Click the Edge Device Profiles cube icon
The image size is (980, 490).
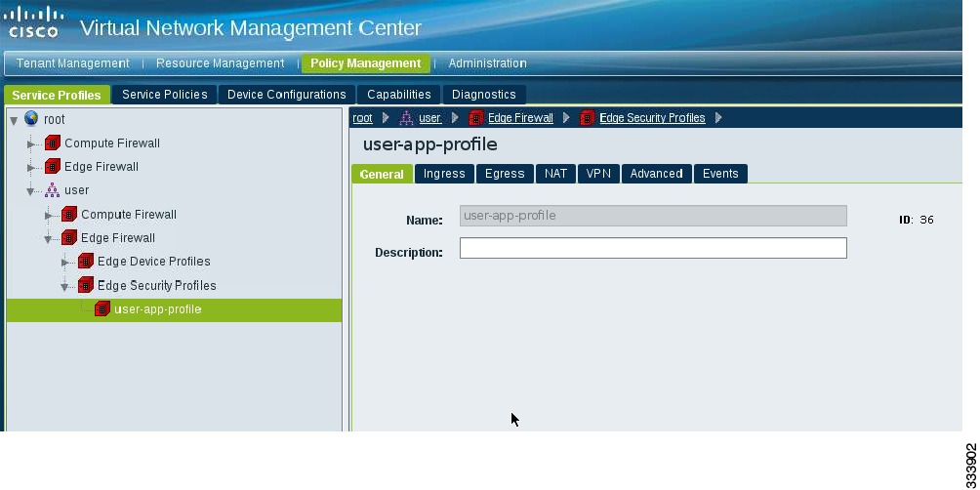tap(86, 262)
